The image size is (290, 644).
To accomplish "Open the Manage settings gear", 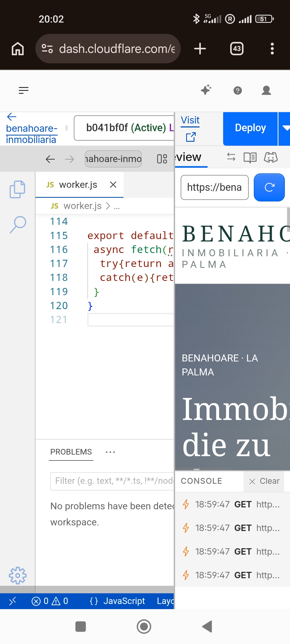I will tap(18, 576).
